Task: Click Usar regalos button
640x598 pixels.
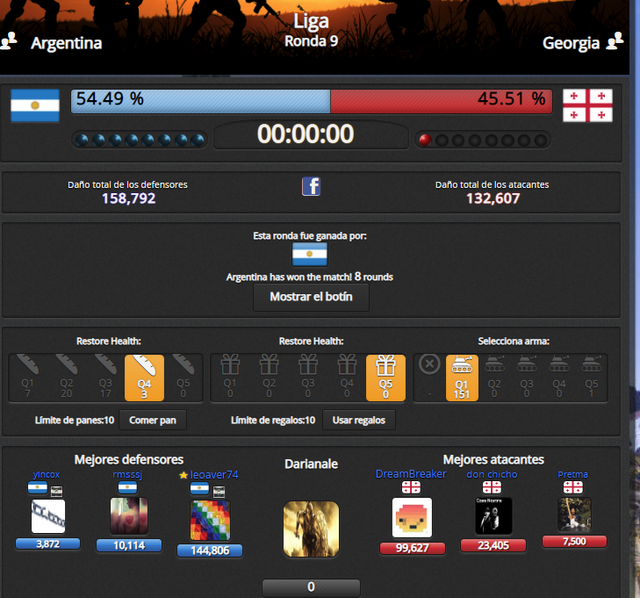Action: pos(359,420)
